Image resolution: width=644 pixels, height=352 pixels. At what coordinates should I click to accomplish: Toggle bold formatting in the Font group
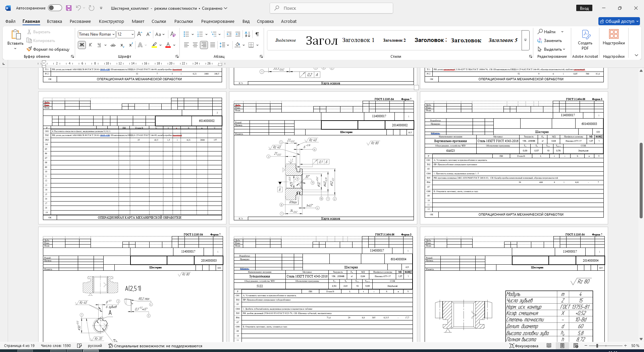pyautogui.click(x=82, y=45)
